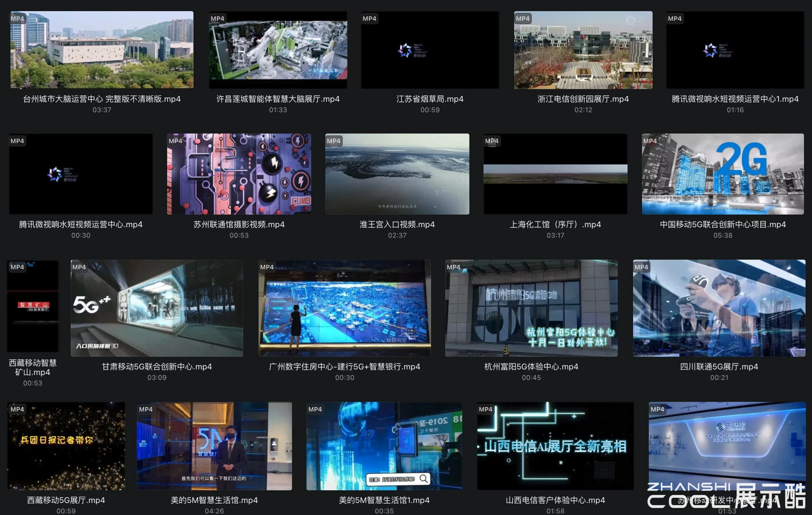Click file name 江苏省烟草局.mp4
812x515 pixels.
point(430,99)
